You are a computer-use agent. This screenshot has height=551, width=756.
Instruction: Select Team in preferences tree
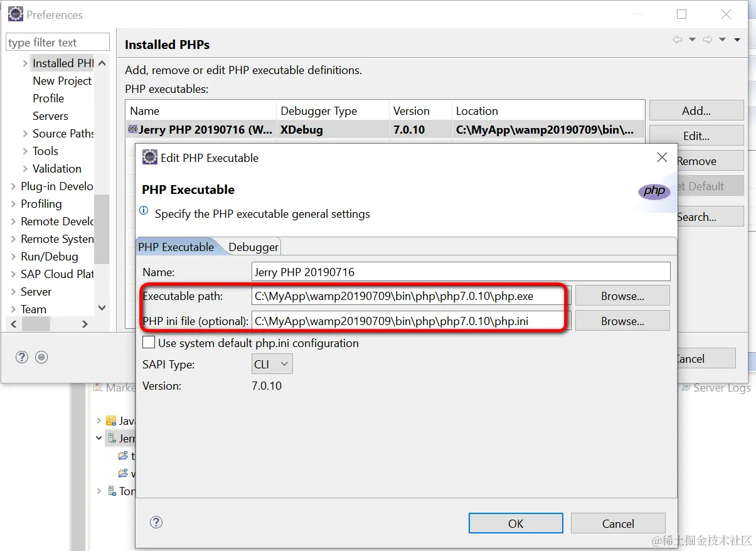(33, 309)
